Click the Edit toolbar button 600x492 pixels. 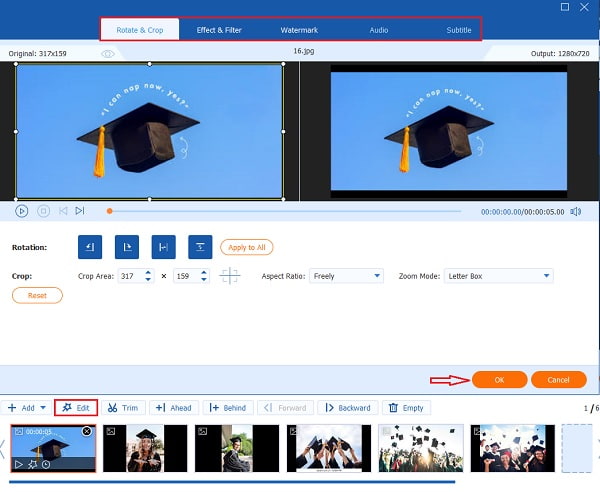coord(76,408)
